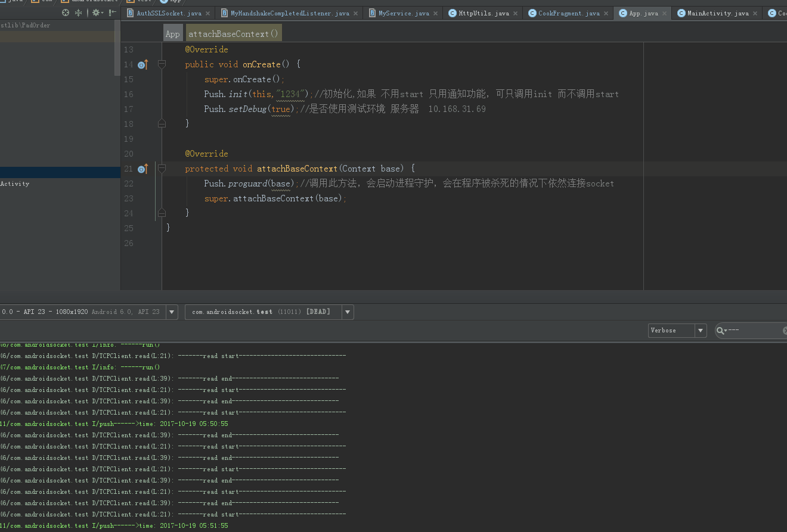This screenshot has height=532, width=787.
Task: Switch to the MainActivity.java tab
Action: 717,13
